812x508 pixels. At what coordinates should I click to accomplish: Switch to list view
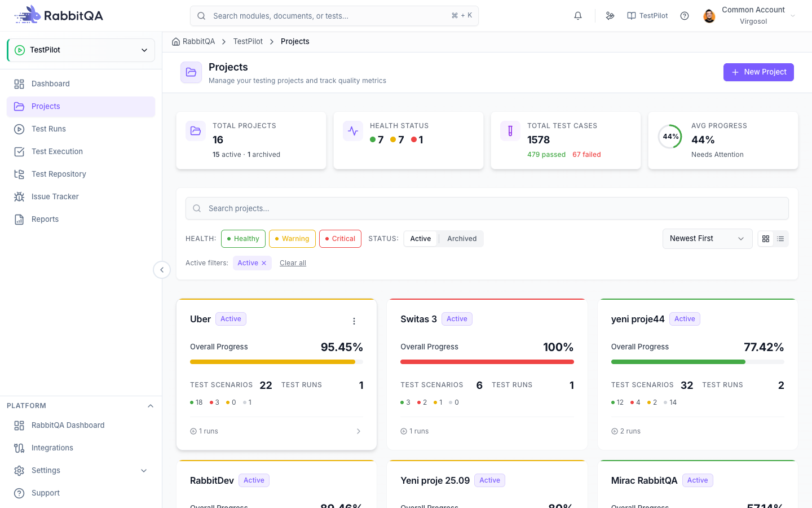coord(780,239)
